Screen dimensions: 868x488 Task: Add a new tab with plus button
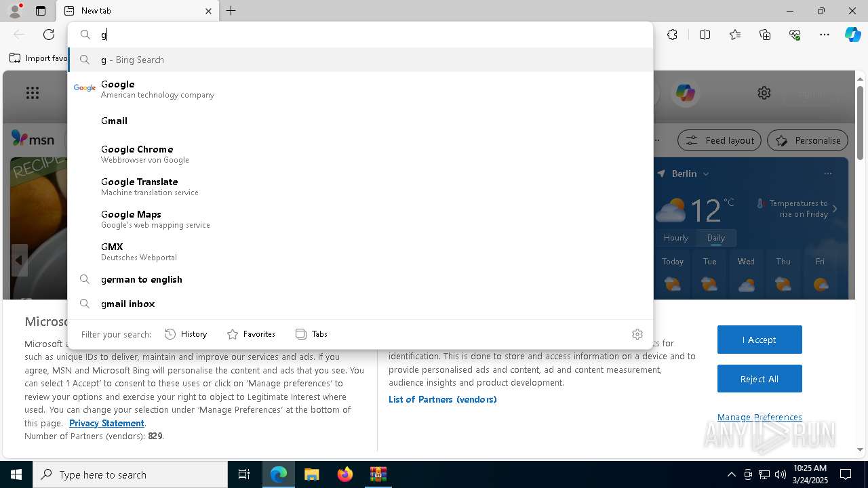pyautogui.click(x=231, y=11)
